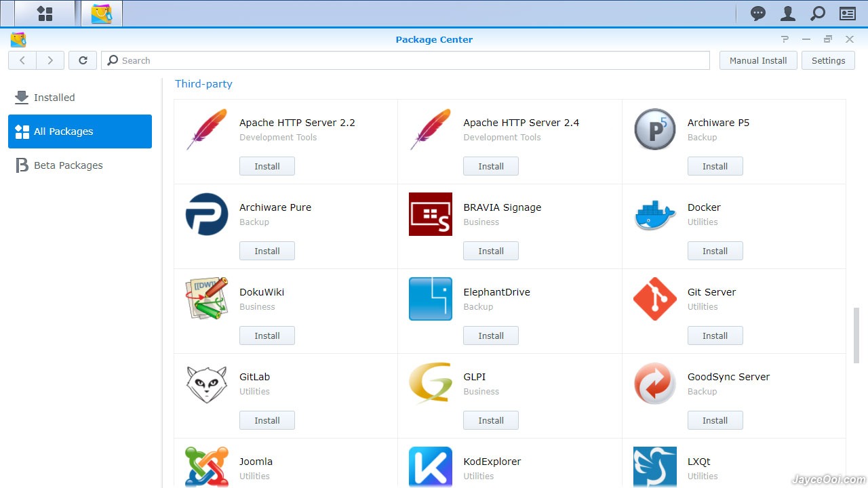Viewport: 868px width, 488px height.
Task: Open the GoodSync Server package title
Action: coord(729,377)
